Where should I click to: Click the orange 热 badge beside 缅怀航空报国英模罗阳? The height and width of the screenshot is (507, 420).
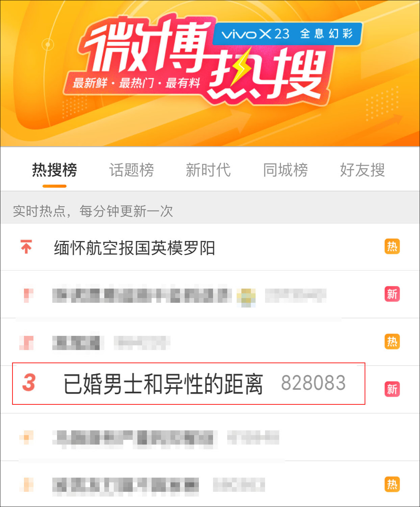pyautogui.click(x=392, y=247)
